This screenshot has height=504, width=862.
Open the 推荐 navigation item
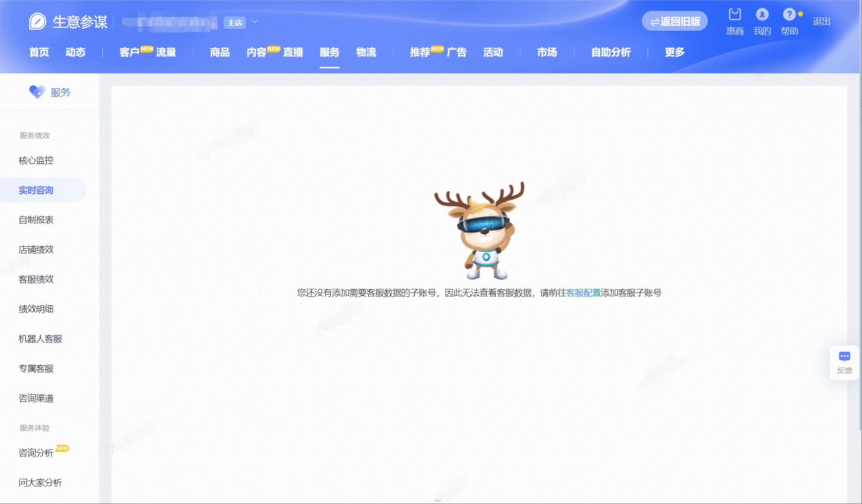pyautogui.click(x=420, y=53)
